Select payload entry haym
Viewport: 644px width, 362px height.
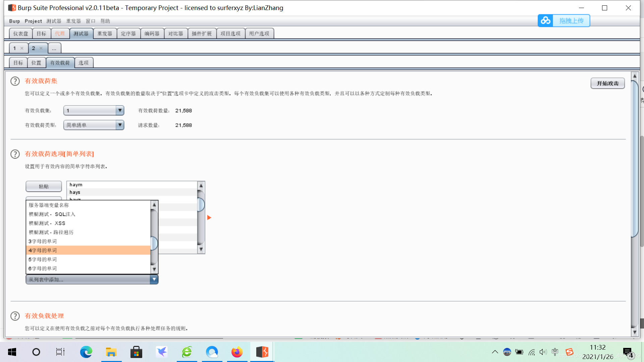point(132,185)
